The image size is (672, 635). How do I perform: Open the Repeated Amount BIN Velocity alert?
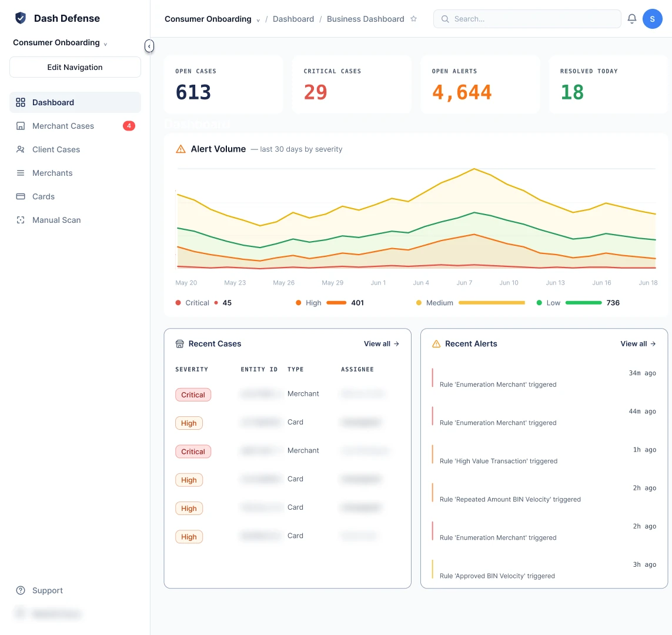coord(544,494)
